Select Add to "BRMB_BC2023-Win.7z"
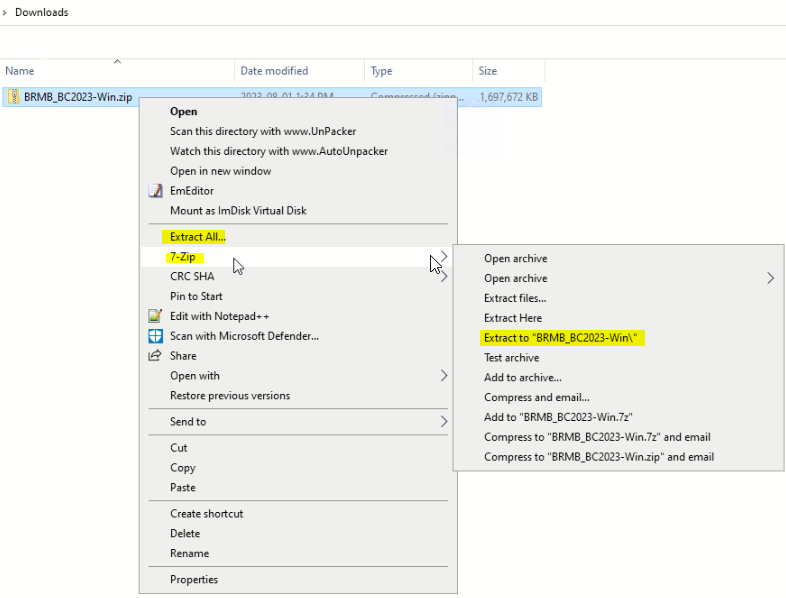Screen dimensions: 786x598 (x=558, y=417)
